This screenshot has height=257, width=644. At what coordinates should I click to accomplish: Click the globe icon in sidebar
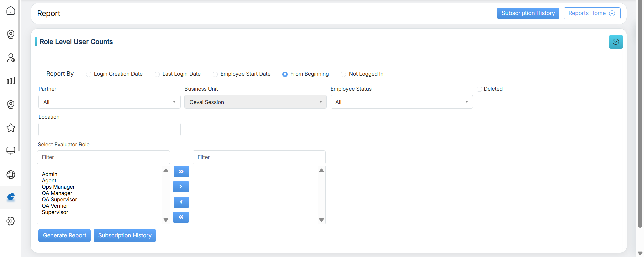pyautogui.click(x=11, y=175)
